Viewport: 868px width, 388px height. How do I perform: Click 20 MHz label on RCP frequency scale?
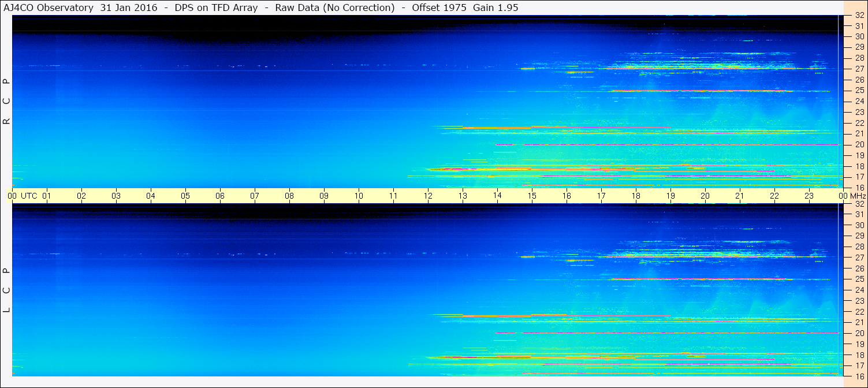859,144
